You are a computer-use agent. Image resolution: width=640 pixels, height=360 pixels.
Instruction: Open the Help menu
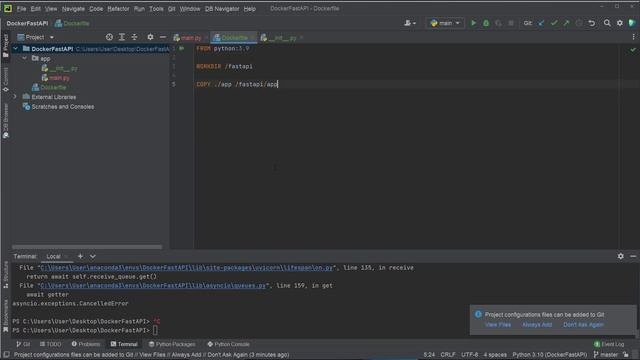pyautogui.click(x=249, y=9)
